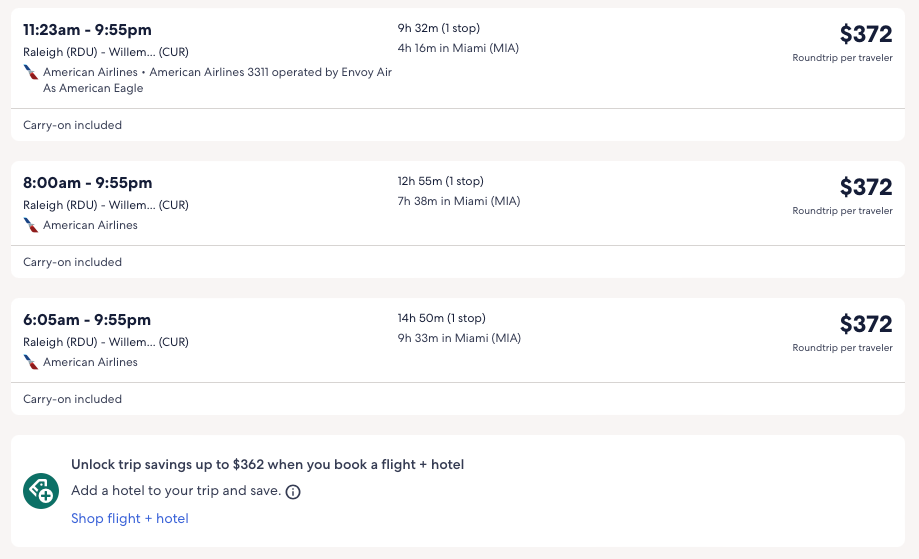The height and width of the screenshot is (559, 919).
Task: Click the American Airlines logo on the 8:00am flight
Action: coord(31,225)
